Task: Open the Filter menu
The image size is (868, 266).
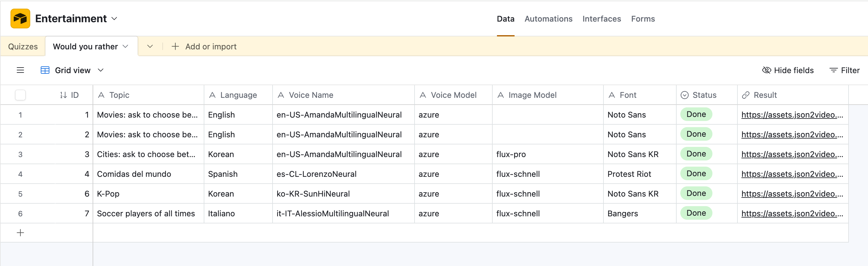Action: point(845,70)
